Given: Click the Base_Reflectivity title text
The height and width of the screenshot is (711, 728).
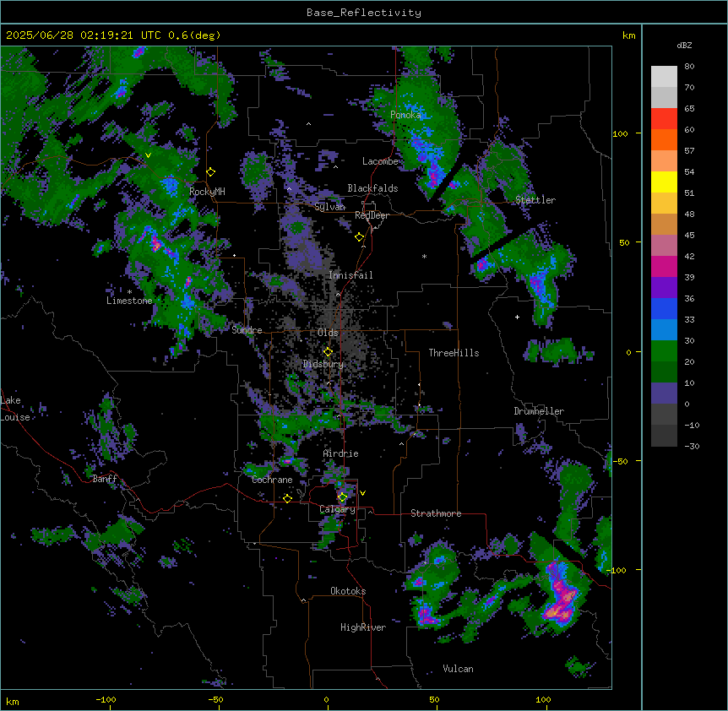Looking at the screenshot, I should (364, 13).
